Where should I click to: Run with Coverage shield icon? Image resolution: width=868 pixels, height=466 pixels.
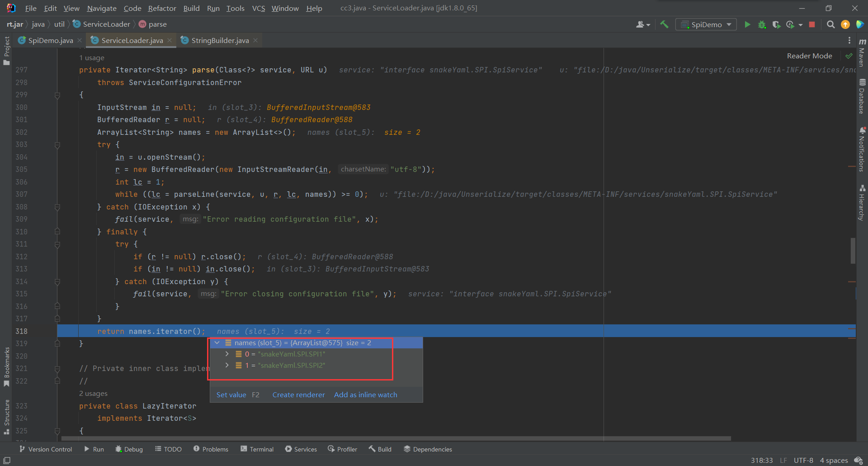click(776, 24)
